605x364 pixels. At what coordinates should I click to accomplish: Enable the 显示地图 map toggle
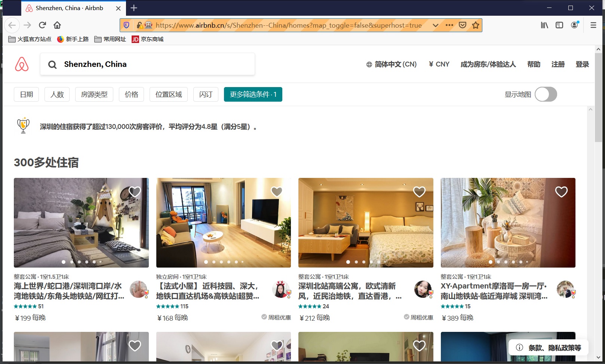click(x=546, y=95)
